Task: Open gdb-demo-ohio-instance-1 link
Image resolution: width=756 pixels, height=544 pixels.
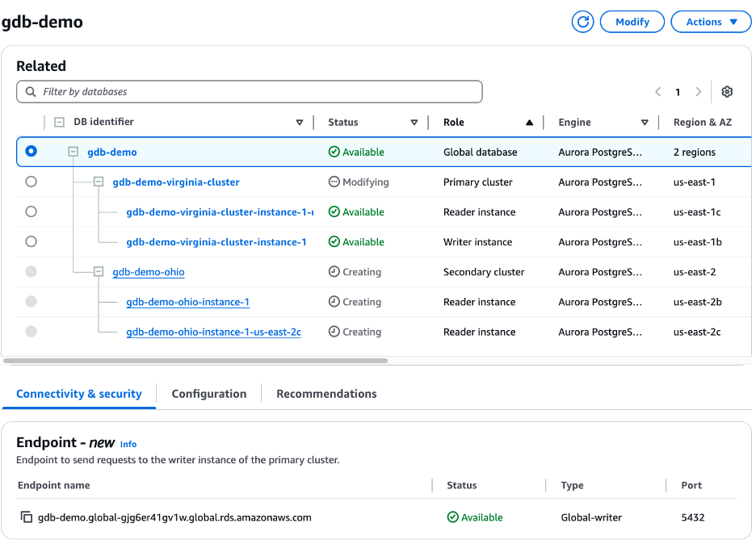Action: (187, 302)
